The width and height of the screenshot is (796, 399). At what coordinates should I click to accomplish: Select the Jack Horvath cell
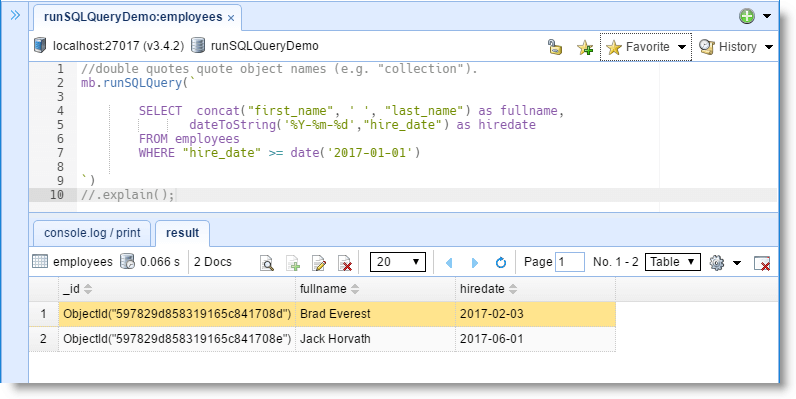(x=376, y=339)
